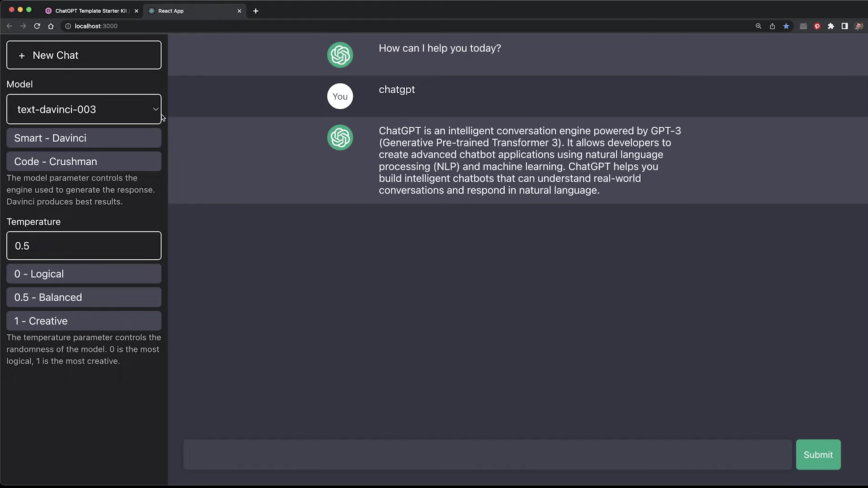Focus the Temperature input field
Screen dimensions: 868x488
point(84,246)
